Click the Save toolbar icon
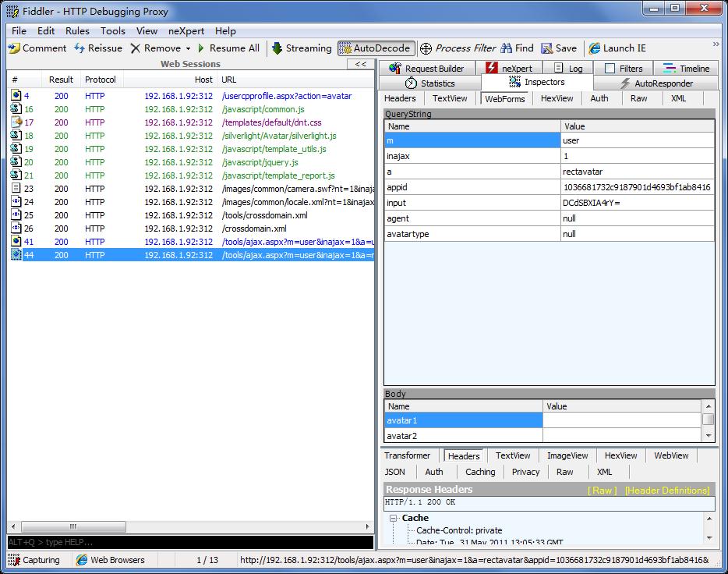The width and height of the screenshot is (728, 574). click(547, 48)
